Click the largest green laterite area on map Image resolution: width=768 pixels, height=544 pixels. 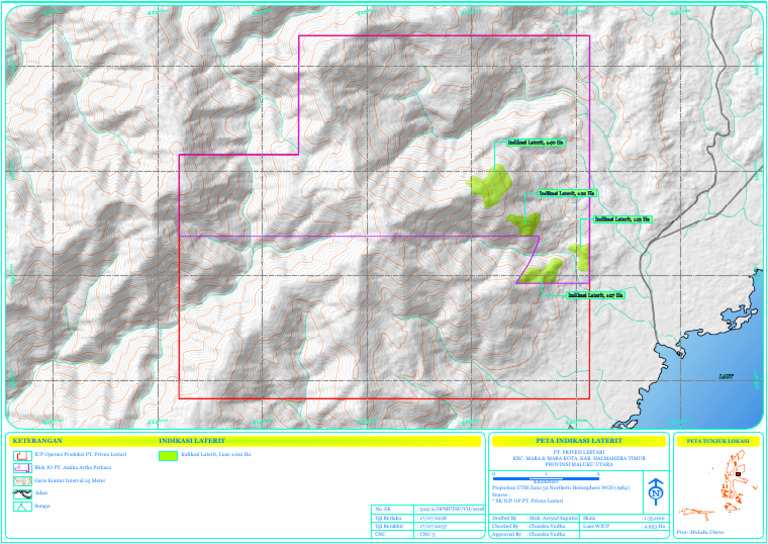[491, 187]
